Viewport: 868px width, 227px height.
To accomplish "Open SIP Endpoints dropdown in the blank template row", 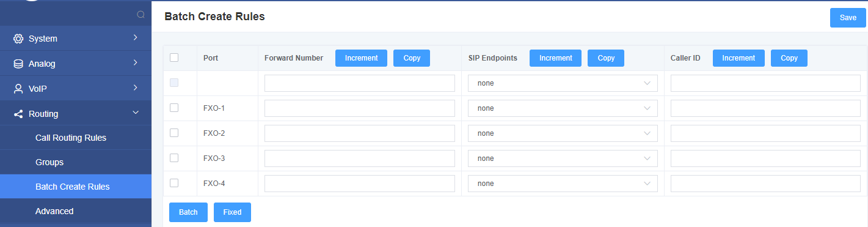I will click(x=563, y=83).
